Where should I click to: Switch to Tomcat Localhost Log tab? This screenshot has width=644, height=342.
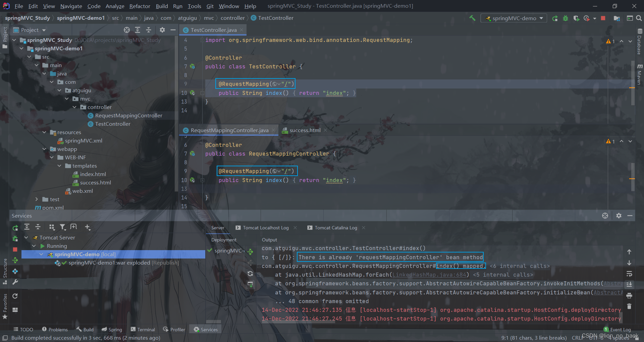tap(266, 228)
